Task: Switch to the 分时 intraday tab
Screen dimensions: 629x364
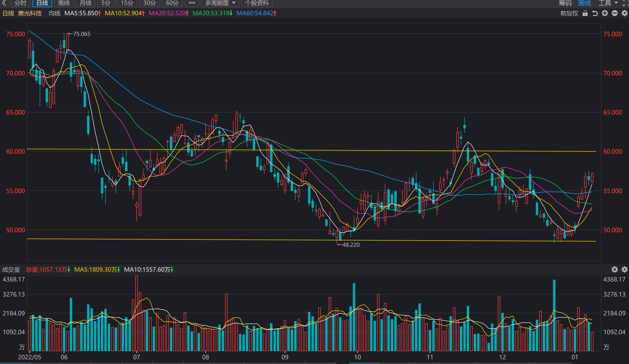Action: pyautogui.click(x=20, y=3)
